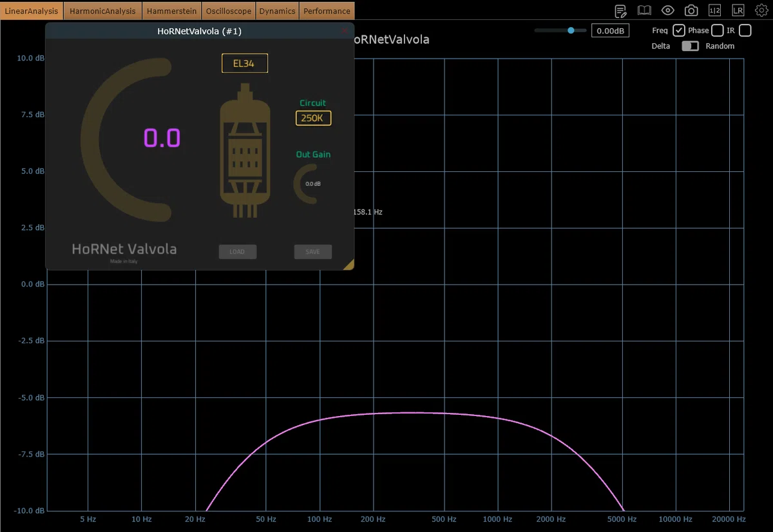The image size is (773, 532).
Task: Click the 50 Hz axis label
Action: (x=266, y=519)
